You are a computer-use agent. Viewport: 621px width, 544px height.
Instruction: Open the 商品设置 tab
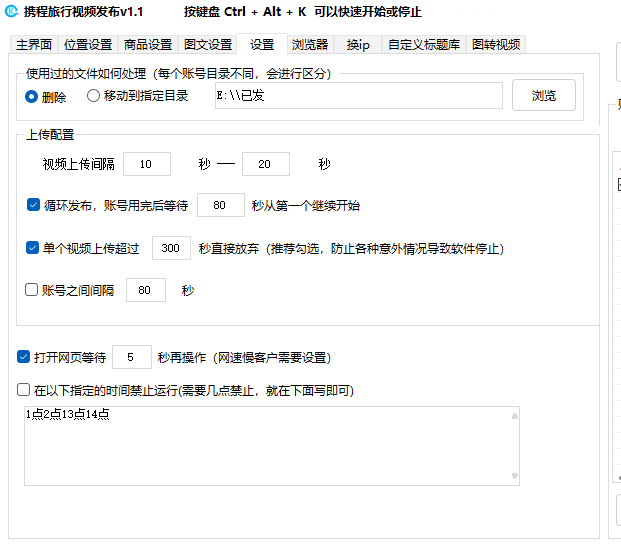click(148, 44)
